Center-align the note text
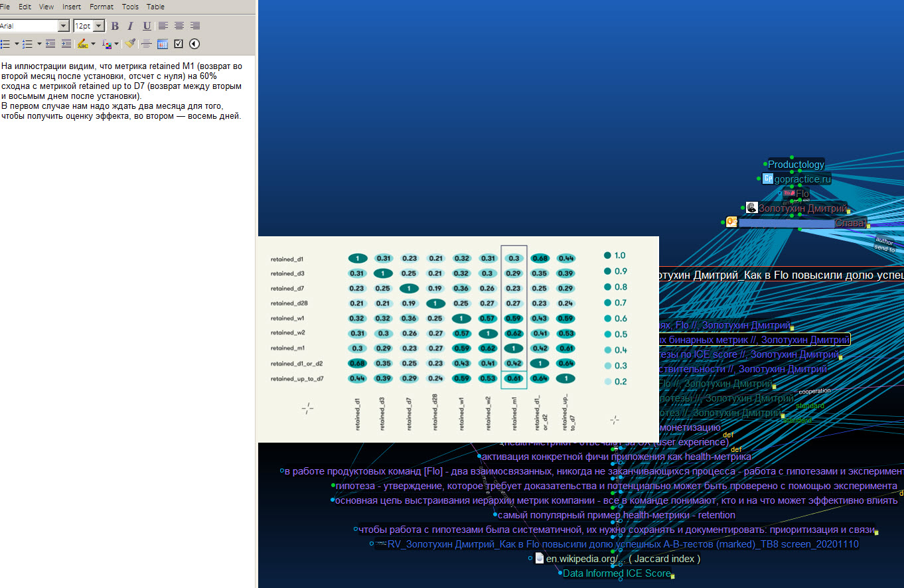This screenshot has height=588, width=904. click(179, 26)
